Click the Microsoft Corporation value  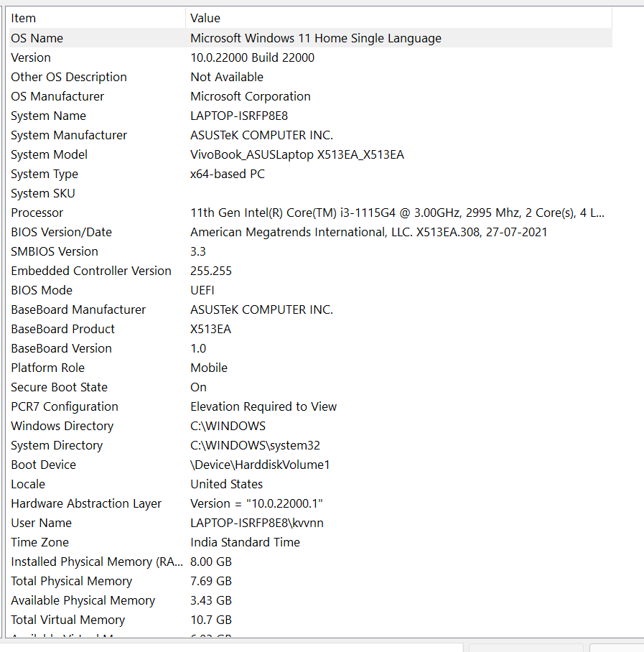251,96
